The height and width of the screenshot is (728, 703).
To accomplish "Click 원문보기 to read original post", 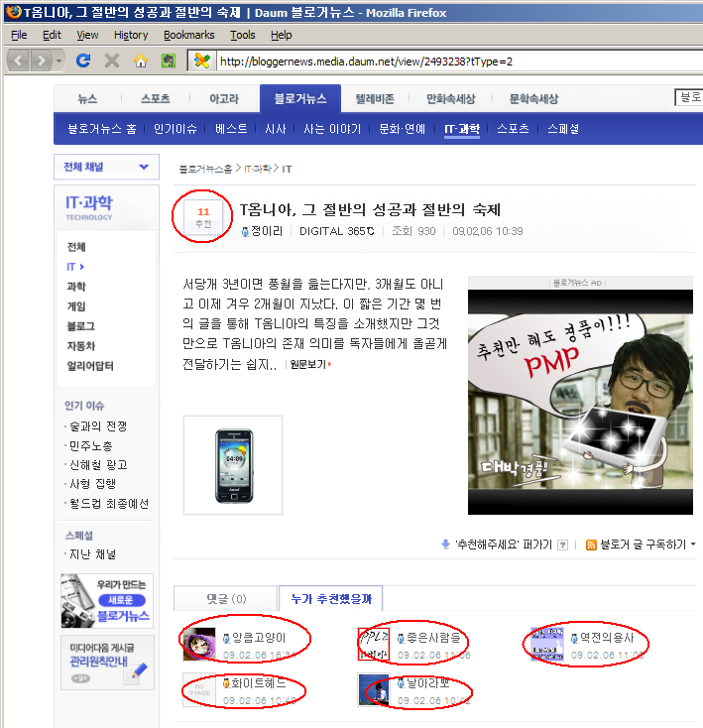I will [310, 364].
